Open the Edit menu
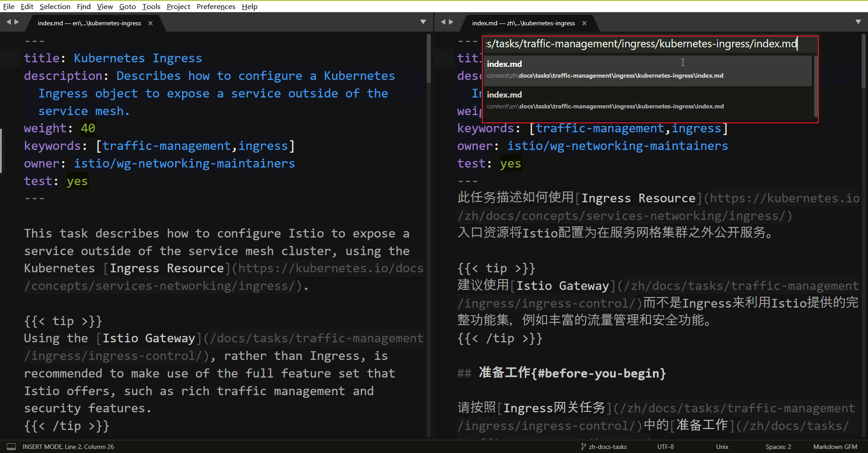This screenshot has height=453, width=868. pos(27,6)
